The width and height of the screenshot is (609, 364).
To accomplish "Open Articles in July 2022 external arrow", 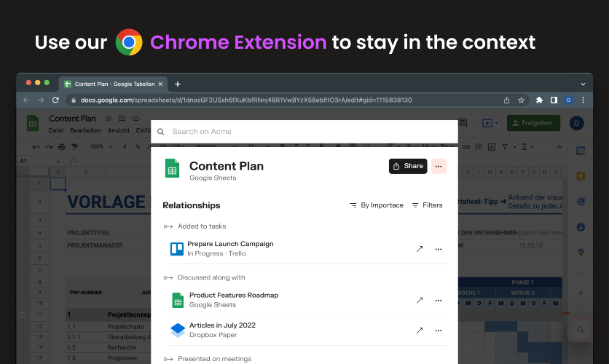I will [420, 331].
